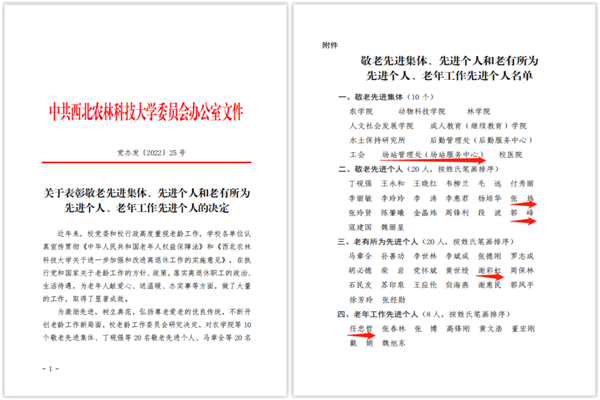Viewport: 600px width, 400px height.
Task: Select the name 谢惠民
Action: click(x=489, y=285)
